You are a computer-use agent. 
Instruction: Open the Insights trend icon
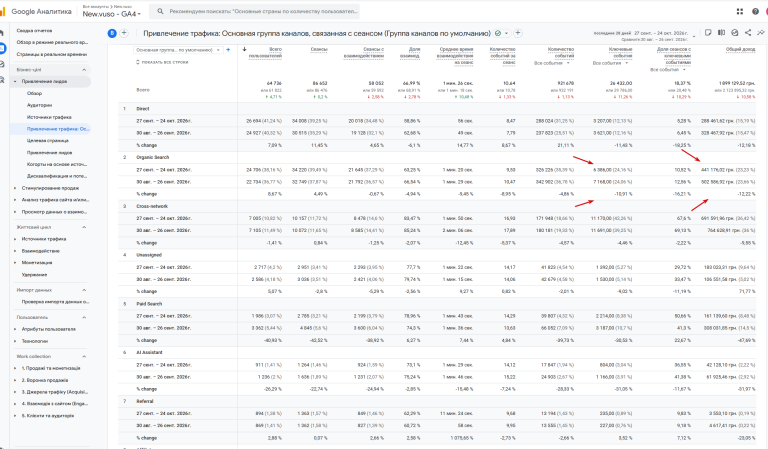click(x=761, y=33)
